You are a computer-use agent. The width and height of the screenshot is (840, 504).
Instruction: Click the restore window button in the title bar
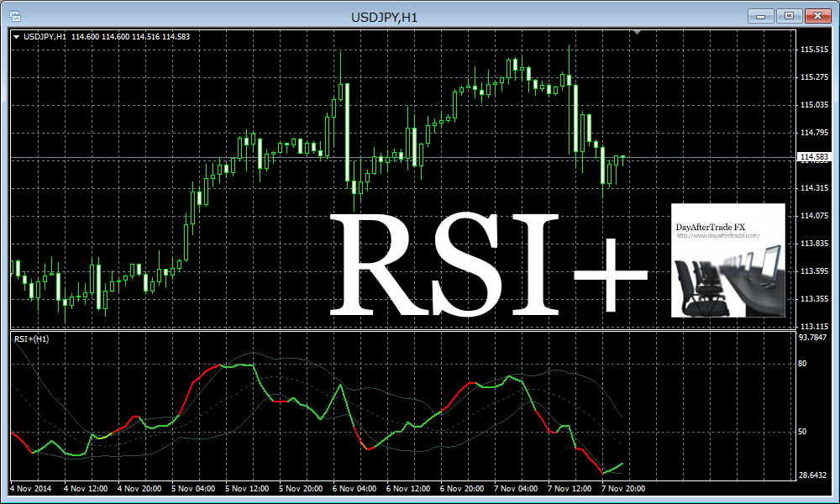pos(788,14)
